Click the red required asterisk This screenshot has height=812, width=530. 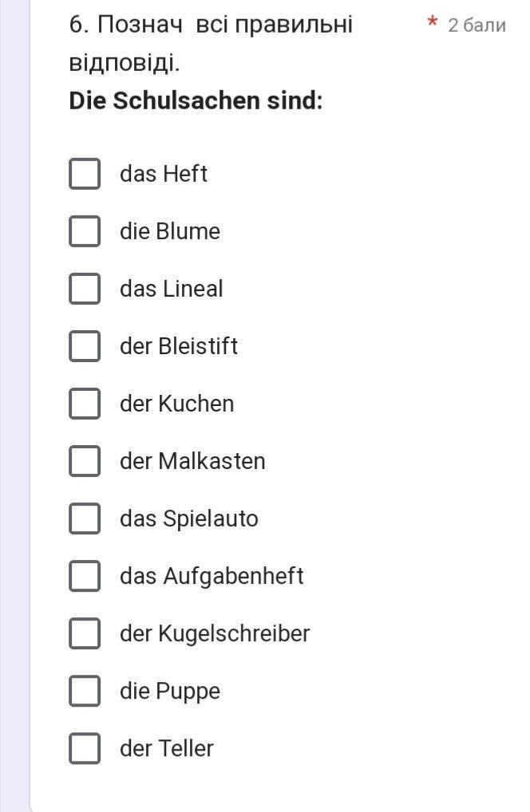pos(432,22)
